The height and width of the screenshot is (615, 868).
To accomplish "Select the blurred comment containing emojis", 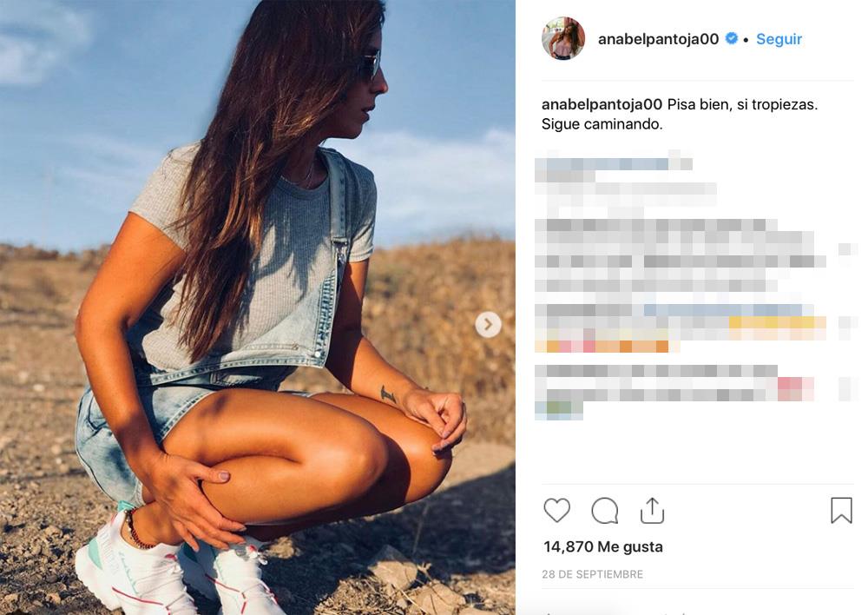I will point(681,328).
